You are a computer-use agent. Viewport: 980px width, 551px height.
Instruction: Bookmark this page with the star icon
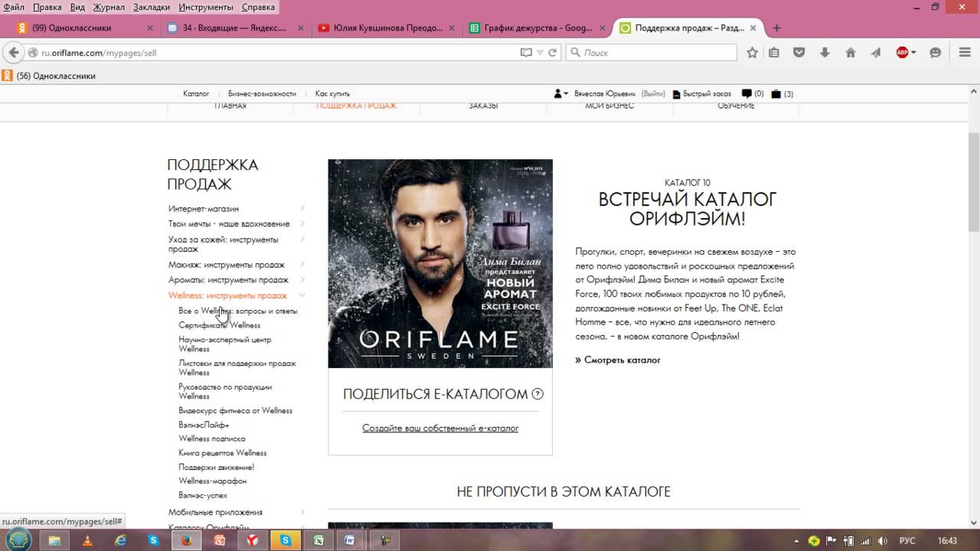click(752, 53)
